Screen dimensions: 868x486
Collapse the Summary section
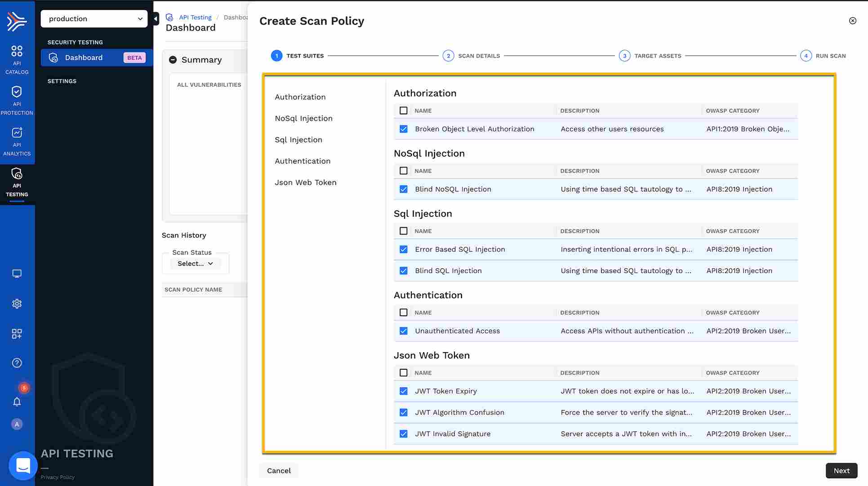(173, 60)
